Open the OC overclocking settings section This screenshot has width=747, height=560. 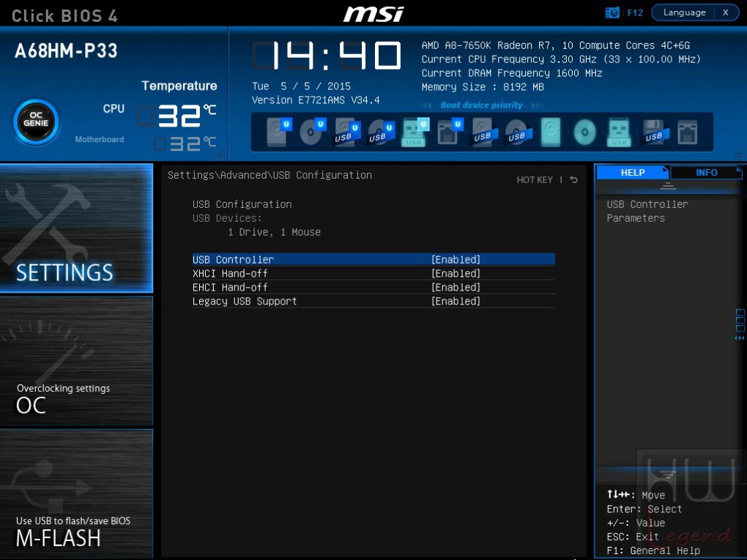[76, 361]
